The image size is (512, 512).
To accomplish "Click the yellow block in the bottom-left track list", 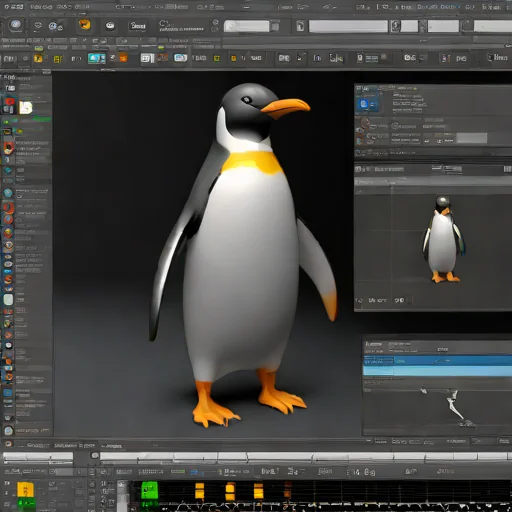I will point(25,489).
